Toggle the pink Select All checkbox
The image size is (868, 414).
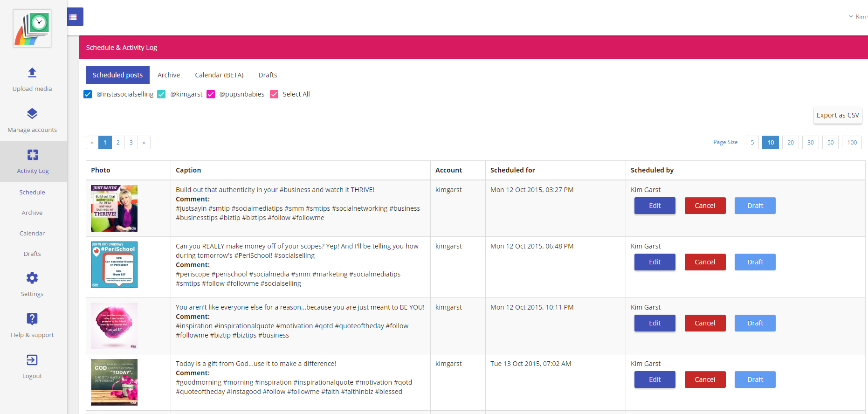[274, 94]
